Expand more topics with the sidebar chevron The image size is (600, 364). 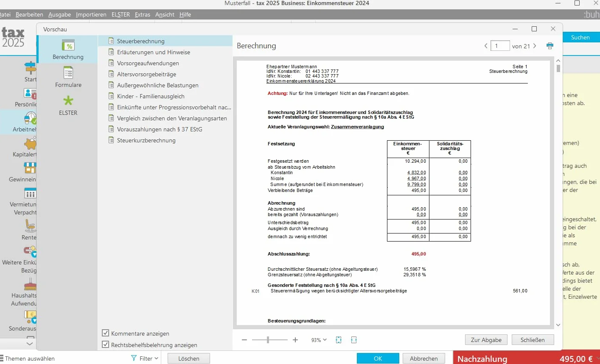point(30,344)
